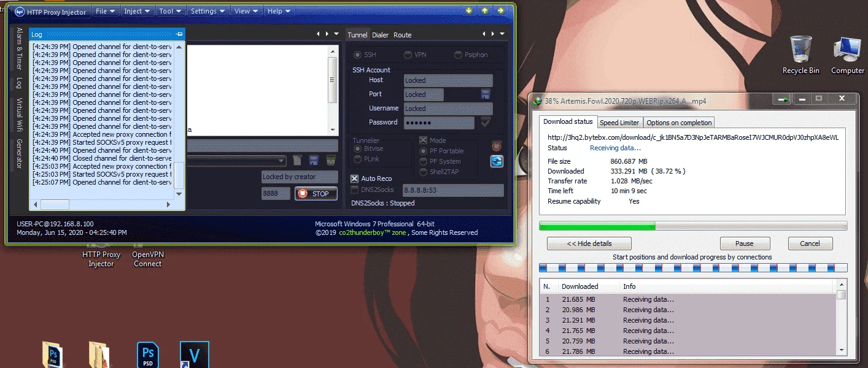Open the Tool dropdown menu

pos(170,11)
